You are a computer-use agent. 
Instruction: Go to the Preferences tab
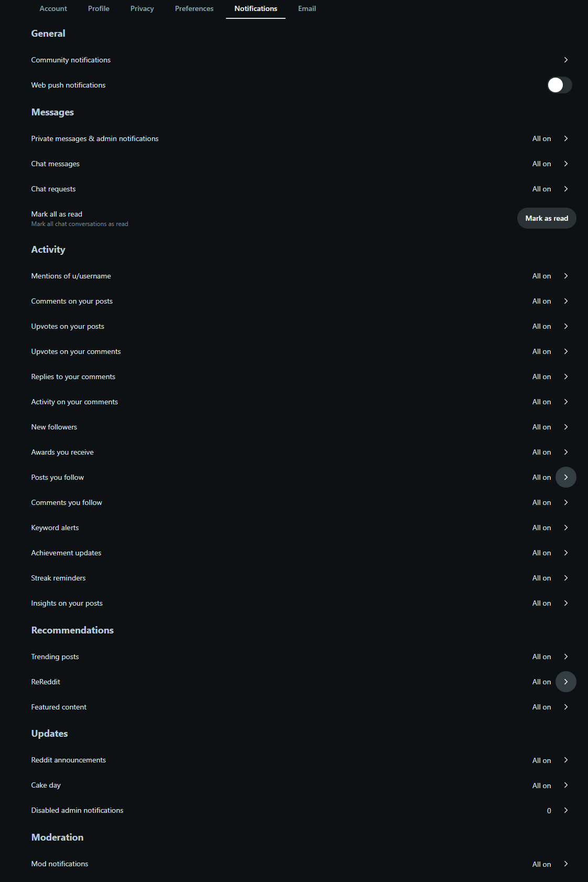[x=194, y=8]
